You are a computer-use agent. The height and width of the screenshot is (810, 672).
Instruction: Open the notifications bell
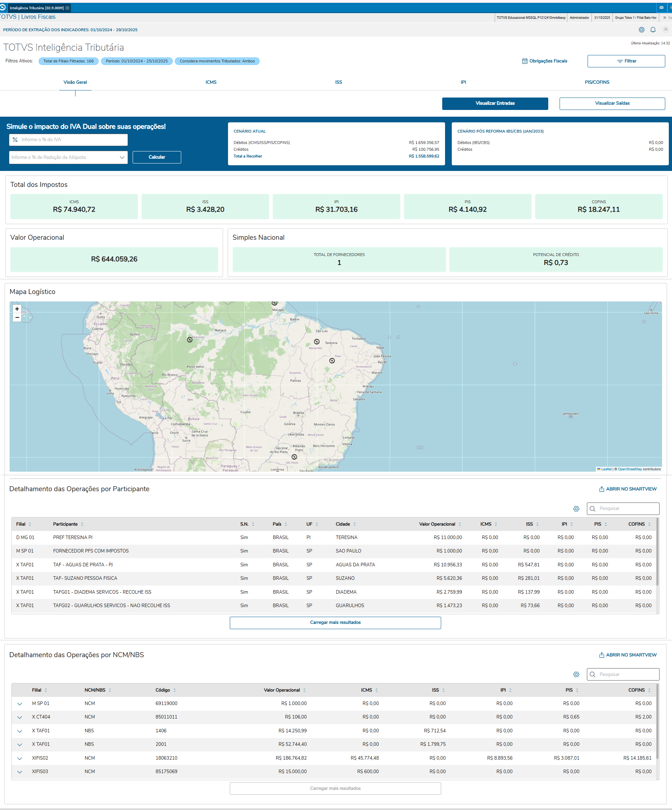click(x=653, y=30)
